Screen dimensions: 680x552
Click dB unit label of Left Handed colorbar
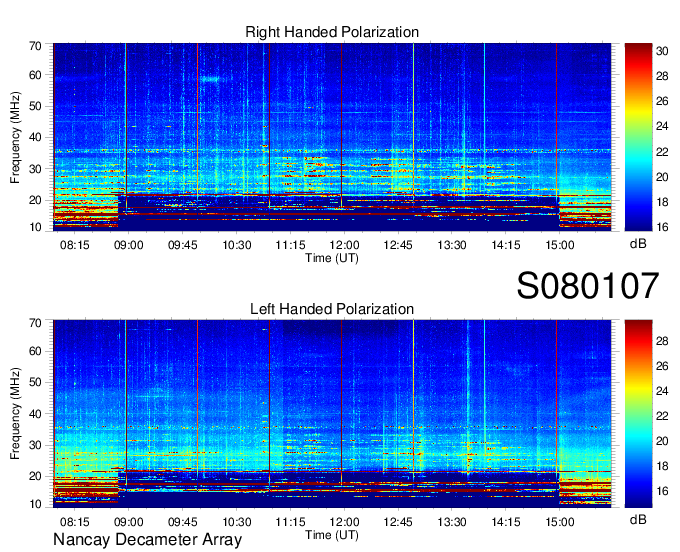[x=638, y=519]
